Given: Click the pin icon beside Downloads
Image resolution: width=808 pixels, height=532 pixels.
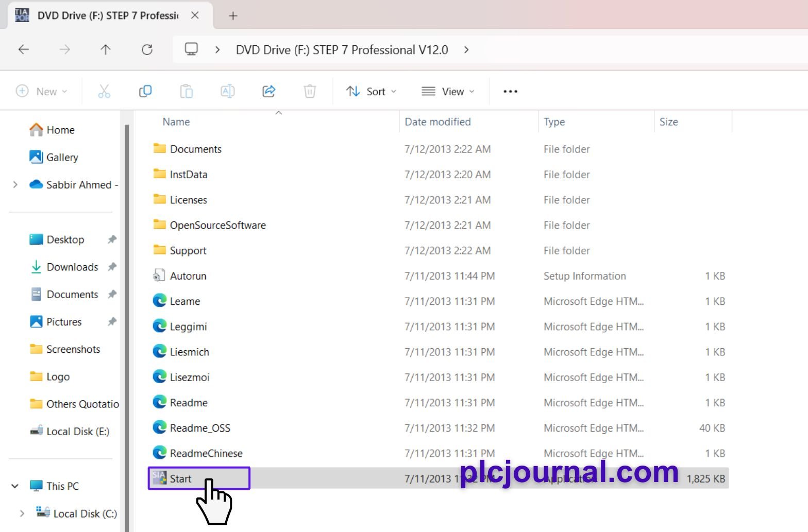Looking at the screenshot, I should (112, 267).
